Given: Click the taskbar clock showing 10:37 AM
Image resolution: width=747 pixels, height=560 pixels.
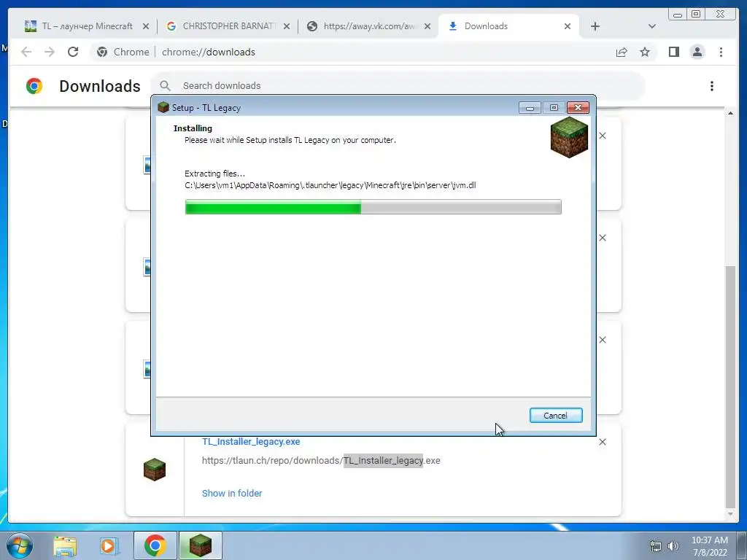Looking at the screenshot, I should [x=709, y=546].
